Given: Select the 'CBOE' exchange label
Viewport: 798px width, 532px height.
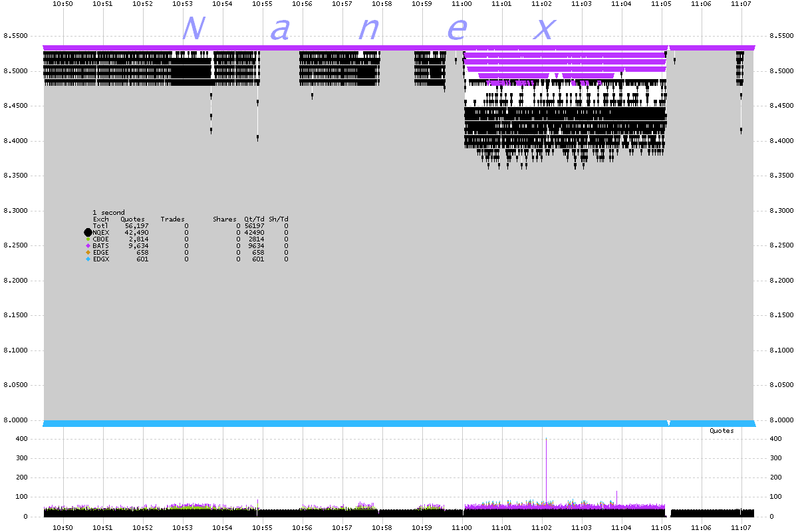Looking at the screenshot, I should pyautogui.click(x=100, y=239).
